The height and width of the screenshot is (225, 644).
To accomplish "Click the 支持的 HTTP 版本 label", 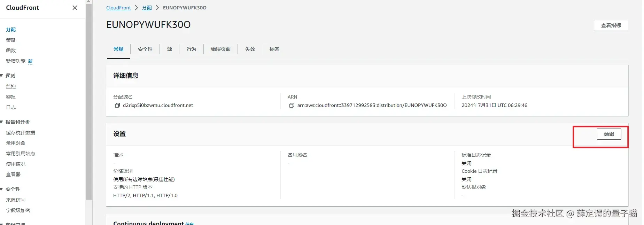I will pyautogui.click(x=133, y=187).
